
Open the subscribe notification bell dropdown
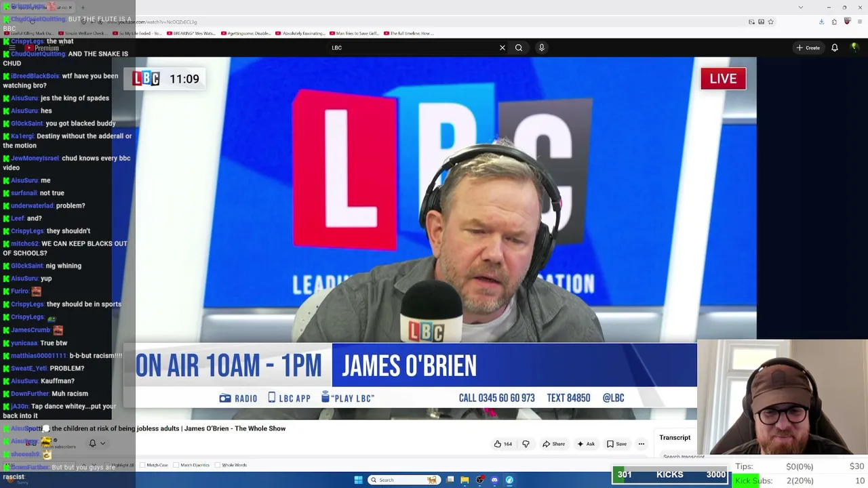point(97,443)
